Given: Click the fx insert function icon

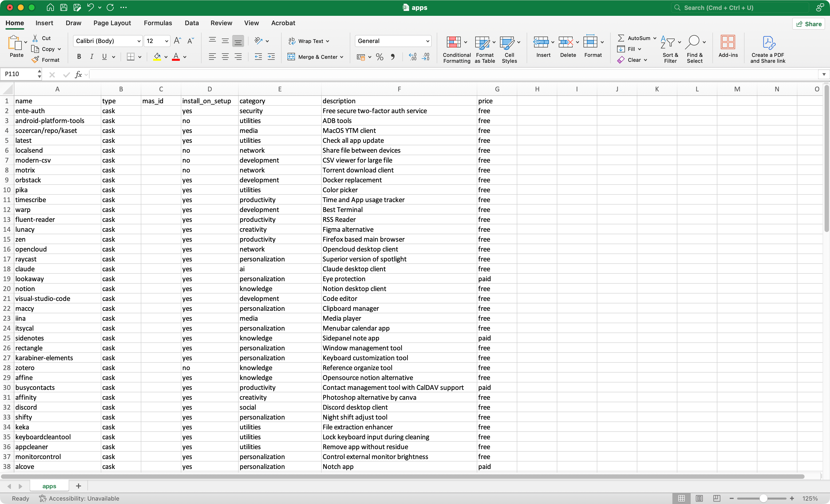Looking at the screenshot, I should coord(79,74).
